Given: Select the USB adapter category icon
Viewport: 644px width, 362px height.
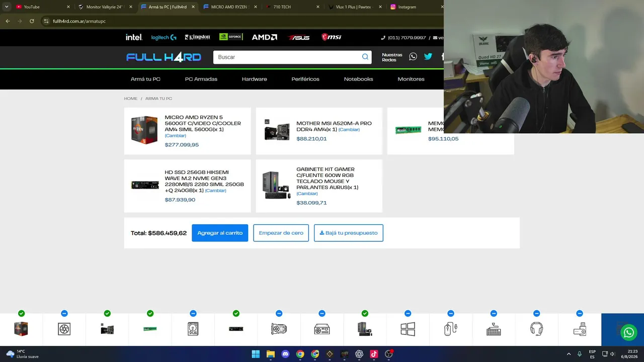Looking at the screenshot, I should tap(580, 329).
